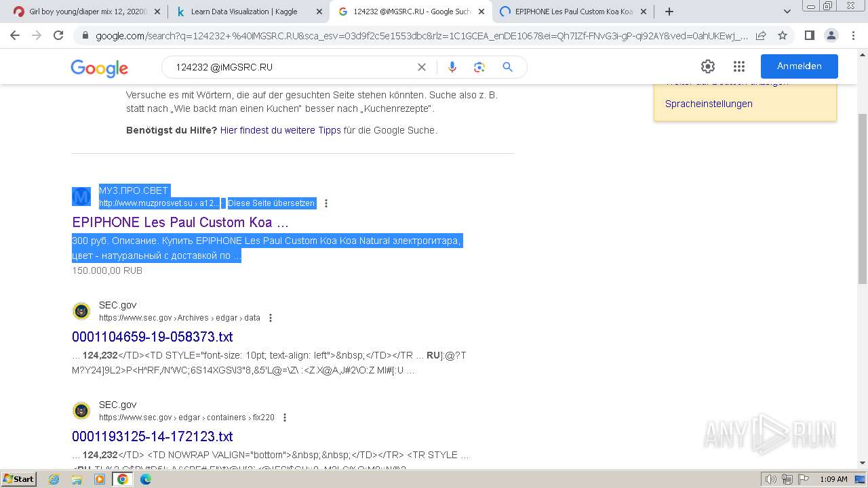Click the МУЗ.ПРО.СВЕТ site name

pyautogui.click(x=134, y=190)
